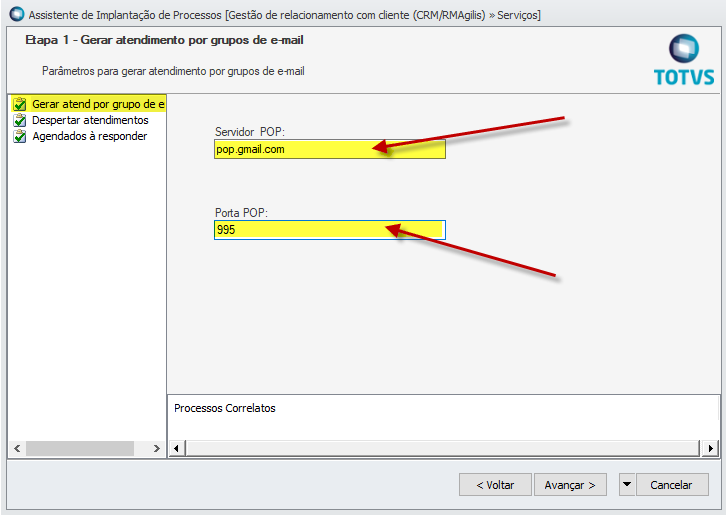Click the Servidor POP label
Screen dimensions: 726x515
pos(250,132)
